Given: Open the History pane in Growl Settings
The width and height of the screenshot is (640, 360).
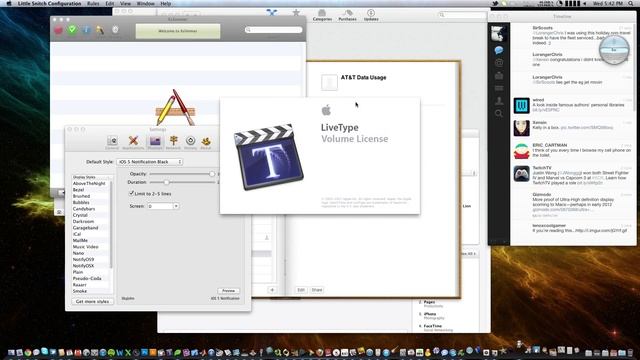Looking at the screenshot, I should (x=190, y=142).
